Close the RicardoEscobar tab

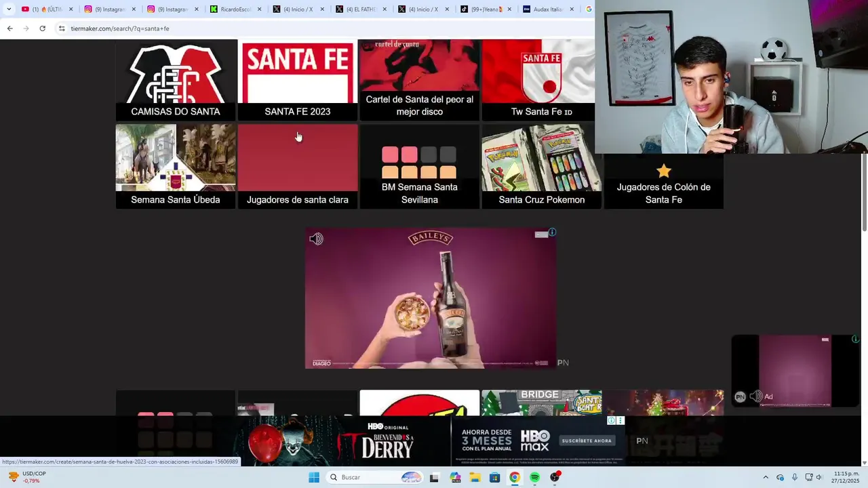pyautogui.click(x=259, y=9)
